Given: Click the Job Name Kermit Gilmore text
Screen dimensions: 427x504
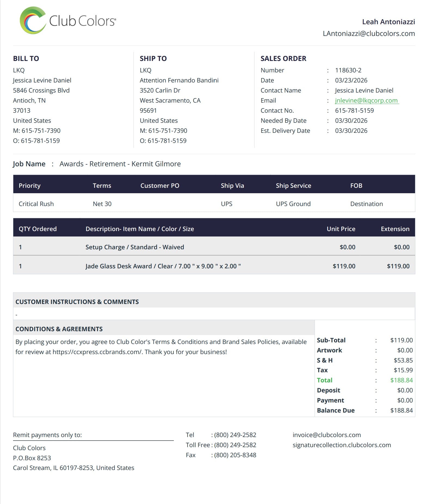Looking at the screenshot, I should point(120,164).
